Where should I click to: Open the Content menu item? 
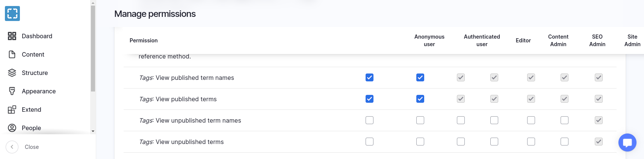click(33, 54)
